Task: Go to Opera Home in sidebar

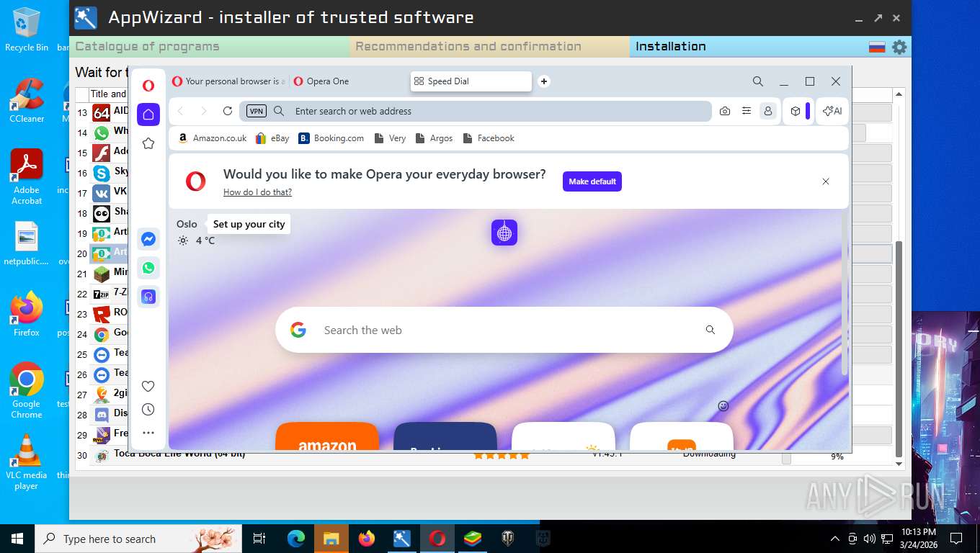Action: 148,114
